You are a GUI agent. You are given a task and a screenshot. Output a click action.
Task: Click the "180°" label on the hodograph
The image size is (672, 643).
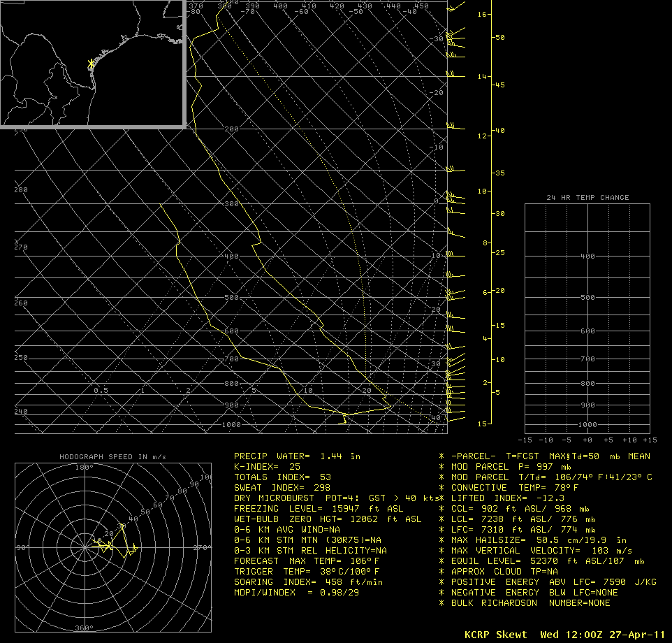click(84, 468)
